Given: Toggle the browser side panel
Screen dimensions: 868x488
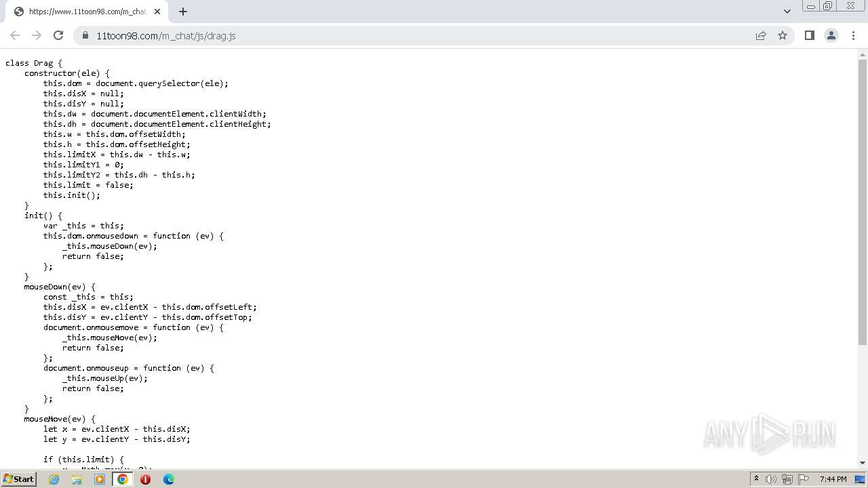Looking at the screenshot, I should pyautogui.click(x=809, y=35).
